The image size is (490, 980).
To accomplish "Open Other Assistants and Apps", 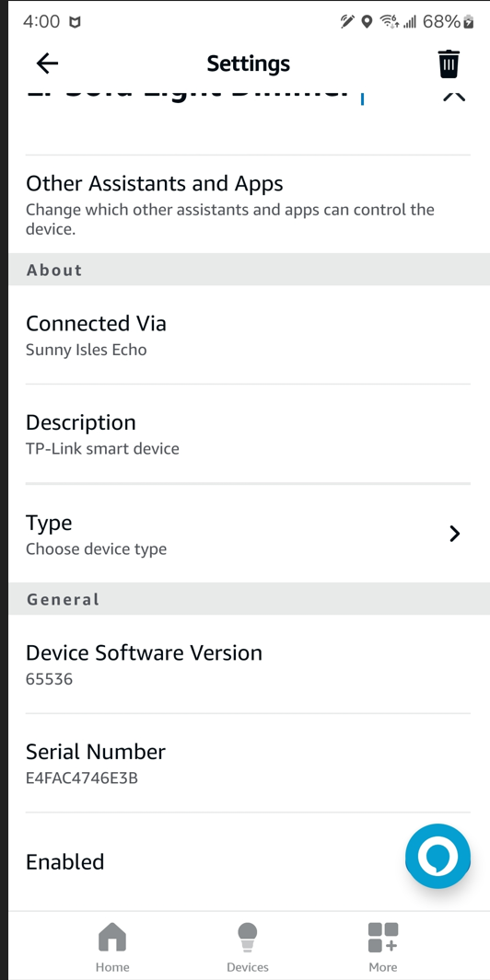I will [248, 204].
